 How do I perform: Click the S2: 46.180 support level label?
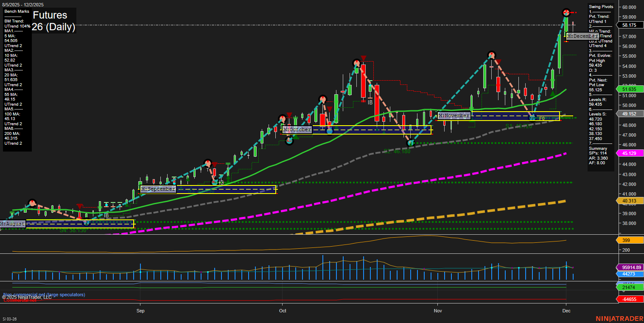[397, 151]
